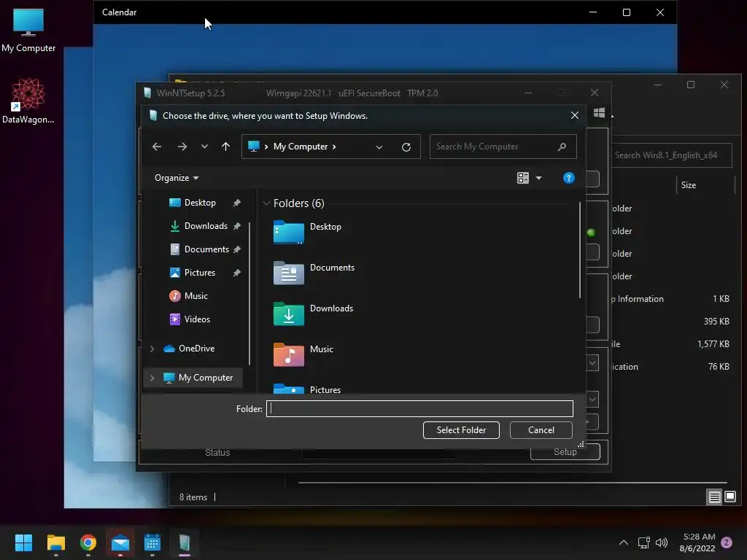The image size is (747, 560).
Task: Close the Choose the drive dialog
Action: pos(575,116)
